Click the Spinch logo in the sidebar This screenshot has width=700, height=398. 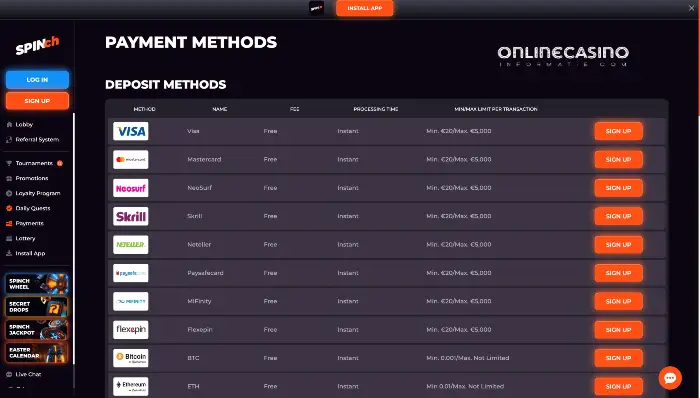point(38,45)
